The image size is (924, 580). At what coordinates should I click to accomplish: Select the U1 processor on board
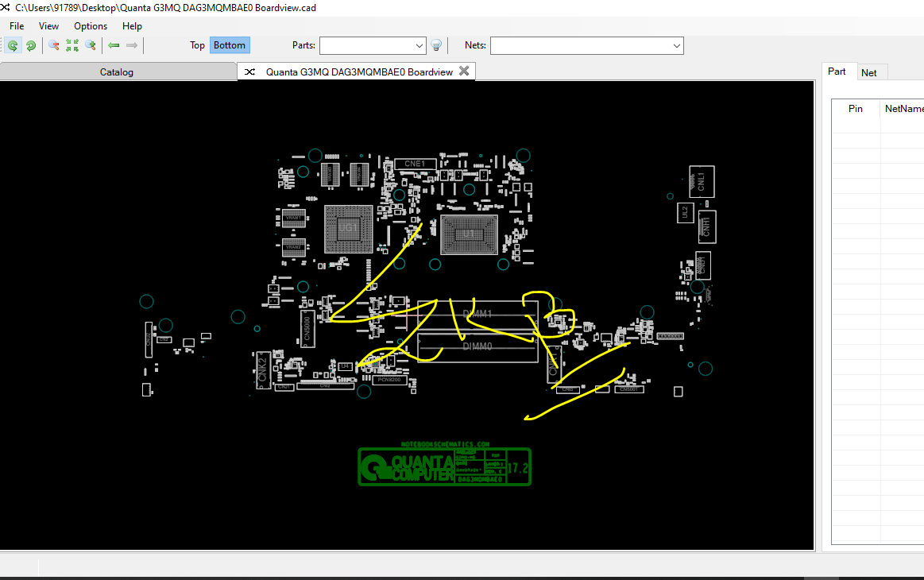[x=469, y=234]
